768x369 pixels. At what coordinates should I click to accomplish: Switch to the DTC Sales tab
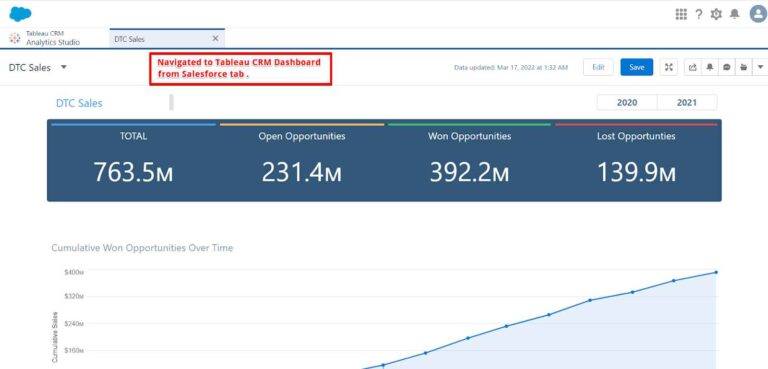click(x=167, y=39)
